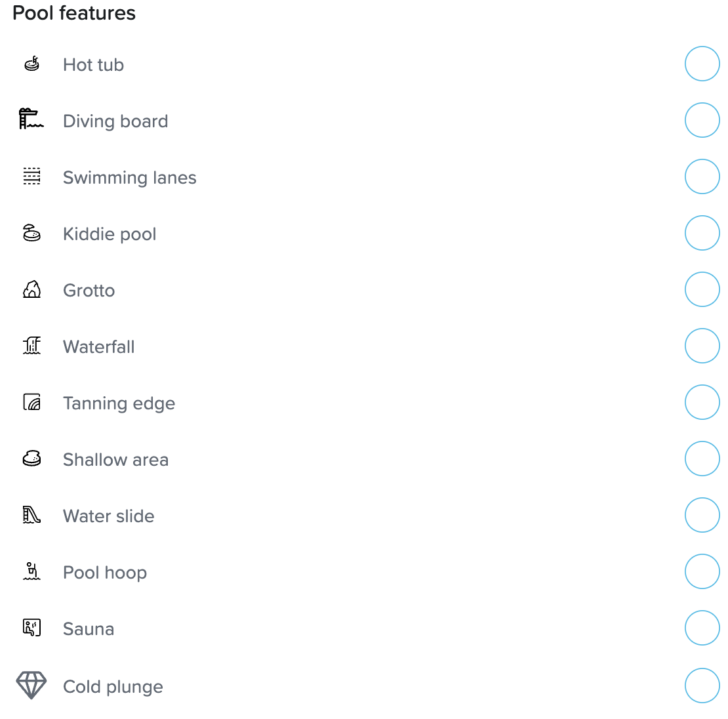Click the Waterfall label text

coord(99,347)
